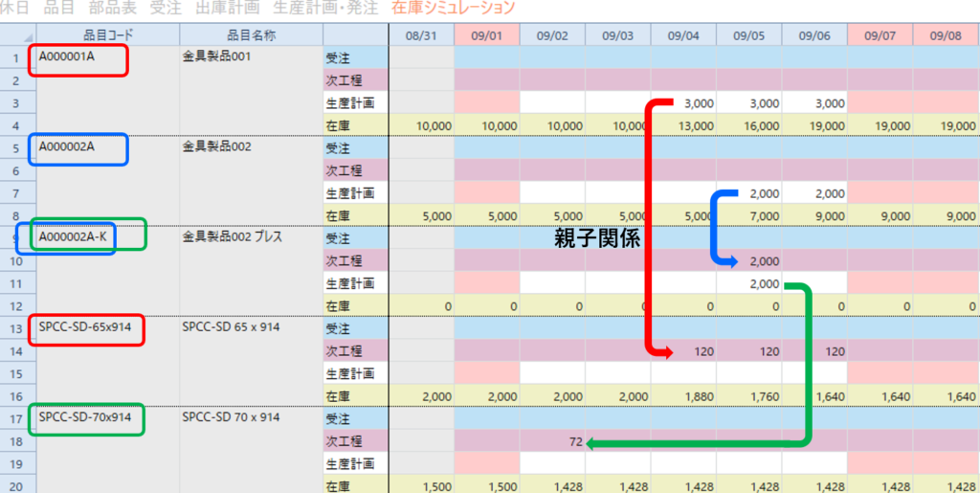
Task: Click the 1,880 在庫 cell
Action: pos(683,396)
